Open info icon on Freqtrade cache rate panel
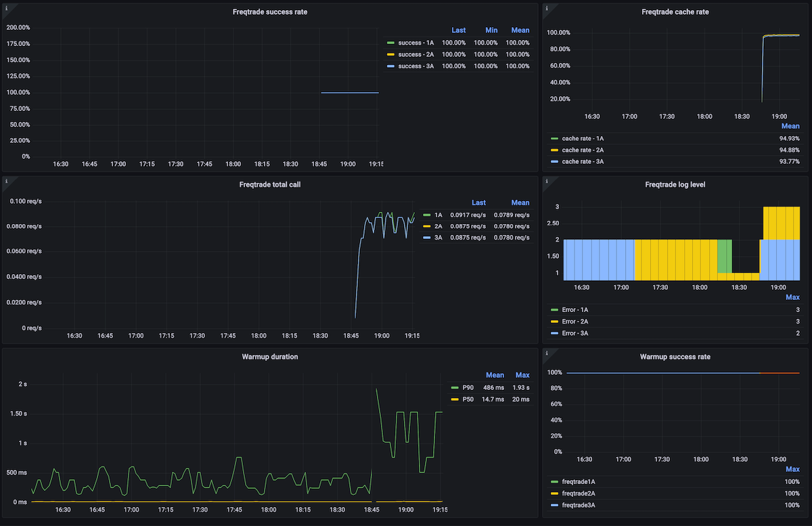 pos(547,7)
